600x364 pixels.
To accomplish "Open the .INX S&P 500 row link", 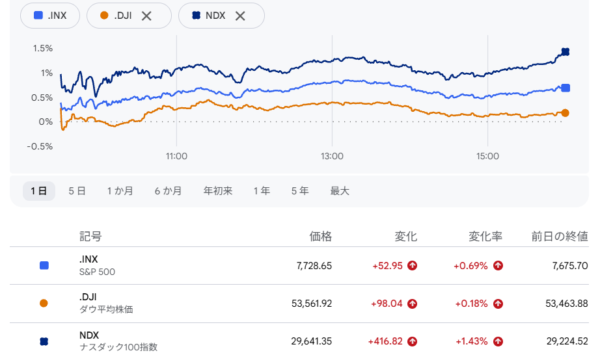I will (x=97, y=265).
